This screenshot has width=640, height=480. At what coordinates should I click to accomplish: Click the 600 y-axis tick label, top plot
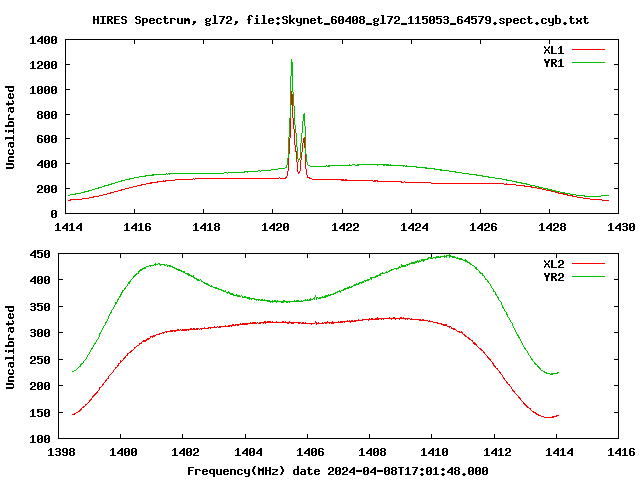(47, 140)
